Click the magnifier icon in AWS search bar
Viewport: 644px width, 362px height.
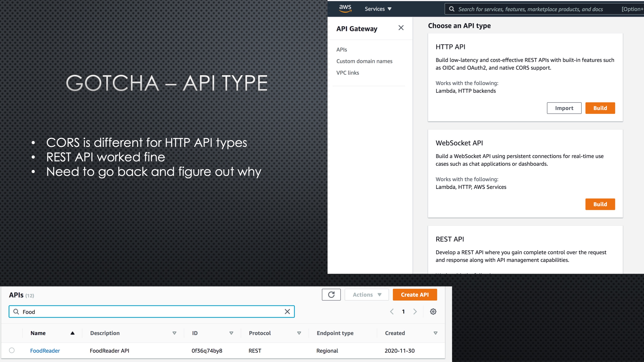pyautogui.click(x=452, y=9)
